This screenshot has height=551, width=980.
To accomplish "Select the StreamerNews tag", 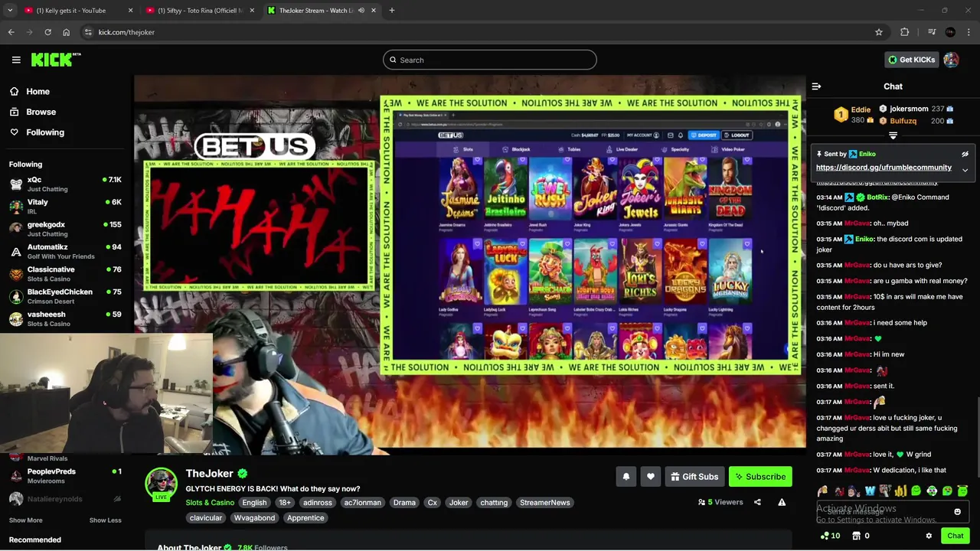I will point(544,503).
